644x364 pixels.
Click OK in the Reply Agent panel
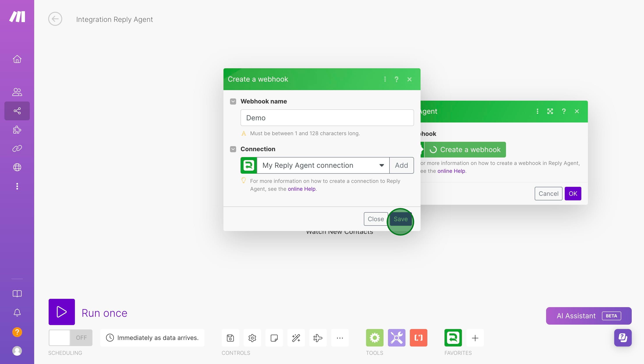coord(573,194)
